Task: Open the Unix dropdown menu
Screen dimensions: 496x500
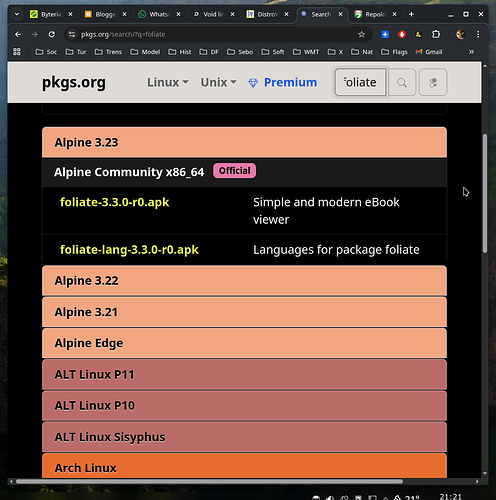Action: coord(218,82)
